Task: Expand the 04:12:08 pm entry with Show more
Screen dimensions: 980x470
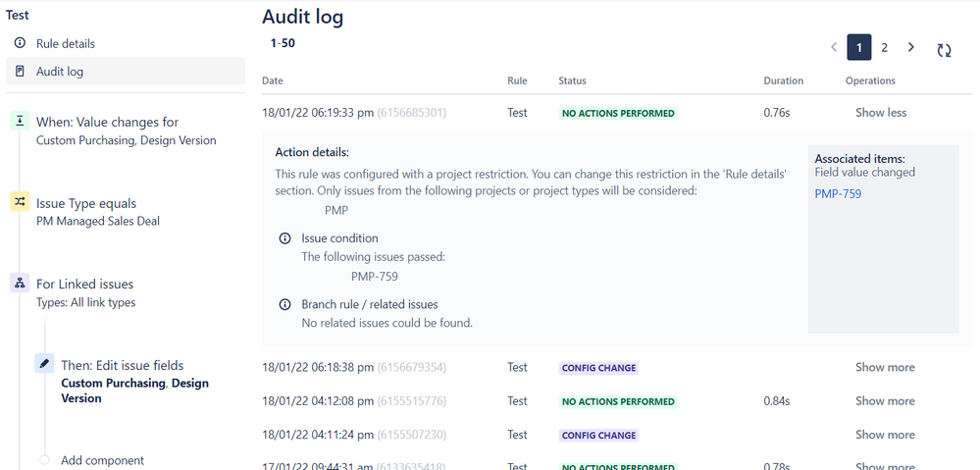Action: click(x=885, y=400)
